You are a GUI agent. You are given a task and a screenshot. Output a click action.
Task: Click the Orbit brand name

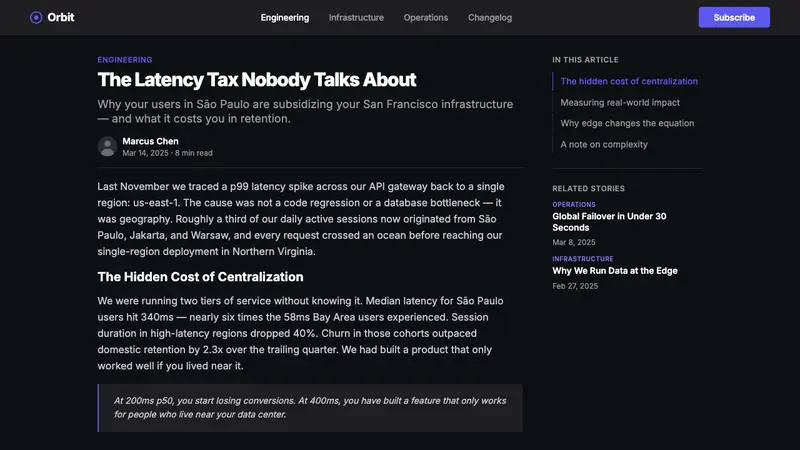pyautogui.click(x=61, y=17)
